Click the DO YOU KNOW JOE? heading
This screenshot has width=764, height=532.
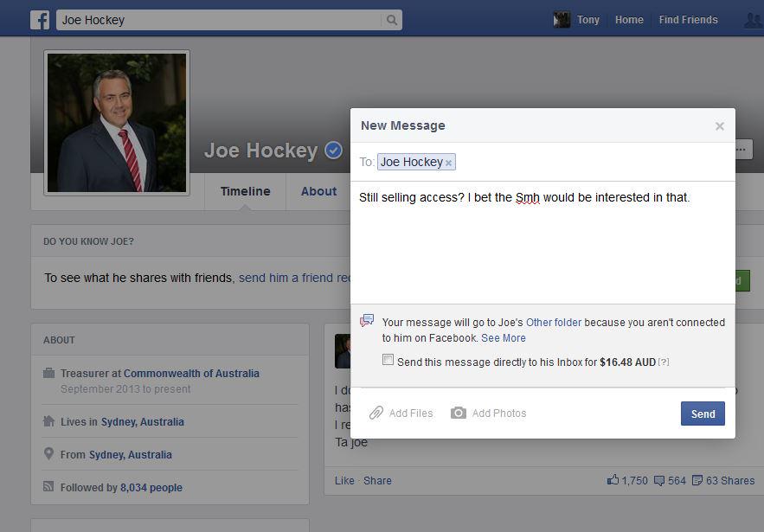88,241
